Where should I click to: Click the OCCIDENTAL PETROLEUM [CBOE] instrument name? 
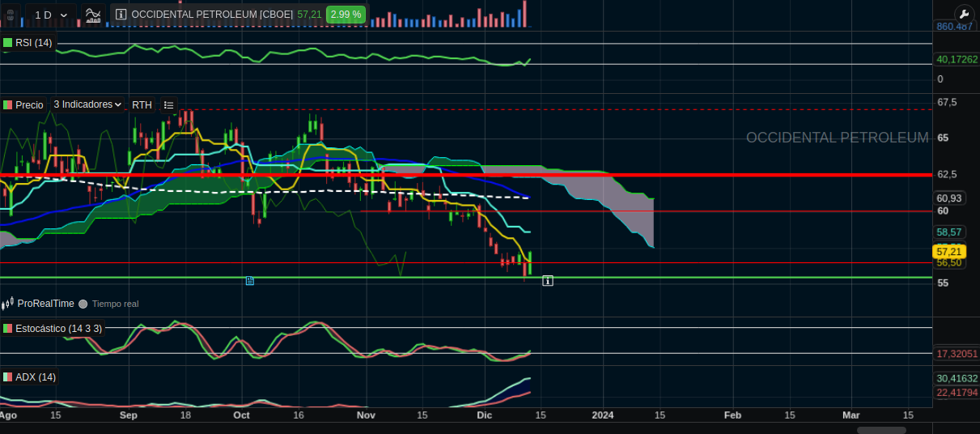point(212,15)
